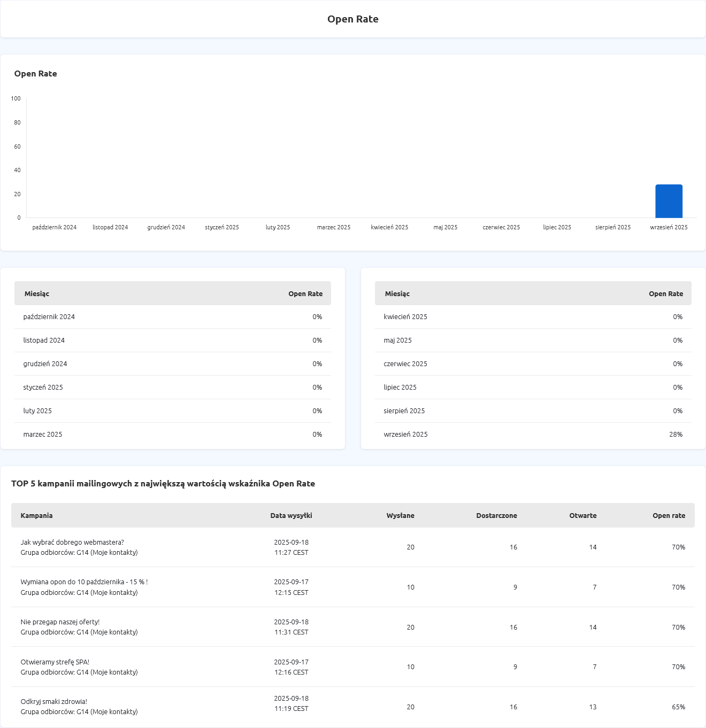The height and width of the screenshot is (728, 706).
Task: Click the 'Jak wybrać dobrego webmastera?' campaign
Action: click(x=72, y=542)
